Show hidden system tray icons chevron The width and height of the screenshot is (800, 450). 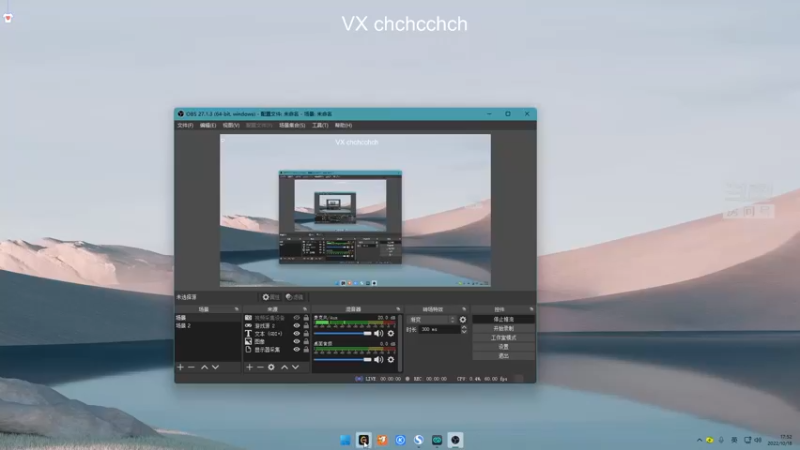699,440
